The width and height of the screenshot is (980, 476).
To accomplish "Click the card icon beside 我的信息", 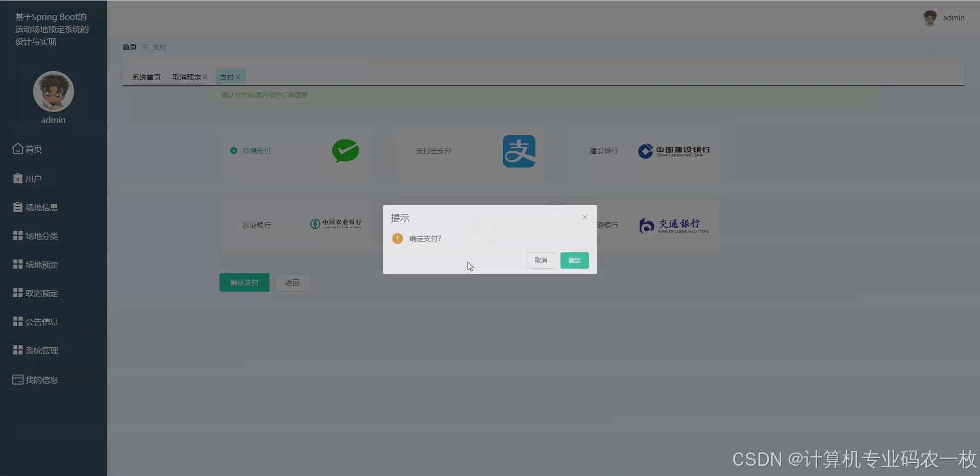I will (18, 379).
